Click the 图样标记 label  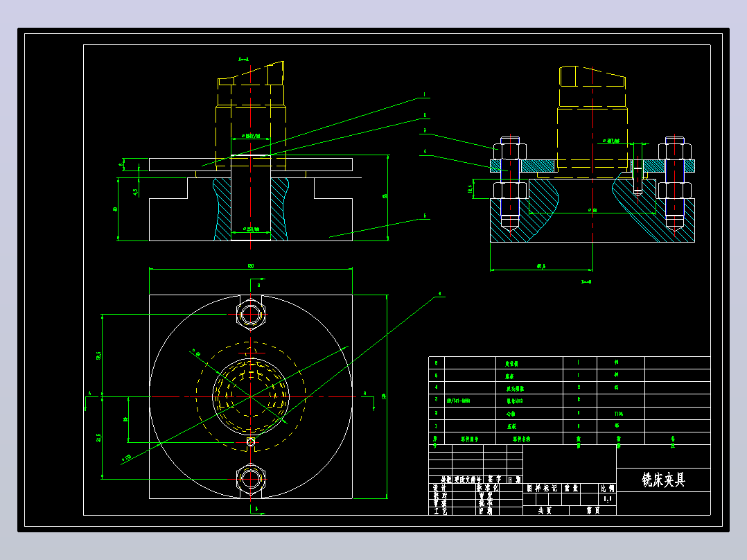pyautogui.click(x=542, y=488)
